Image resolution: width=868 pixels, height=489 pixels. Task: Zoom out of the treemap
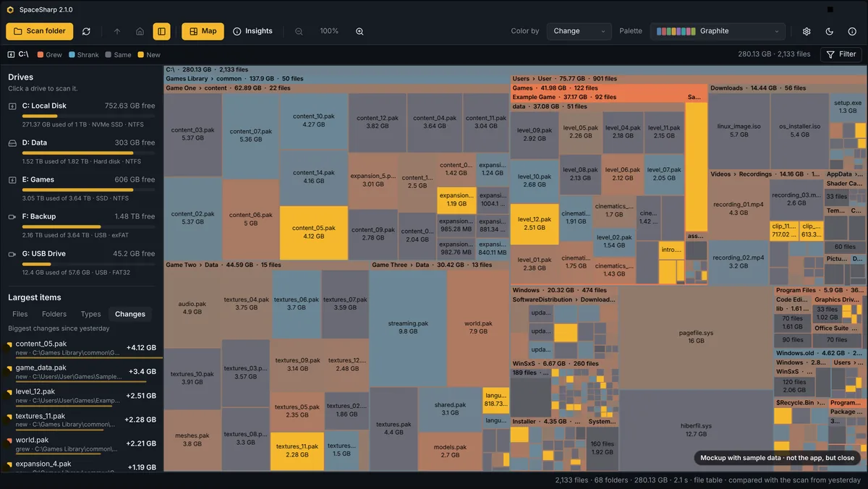(299, 31)
